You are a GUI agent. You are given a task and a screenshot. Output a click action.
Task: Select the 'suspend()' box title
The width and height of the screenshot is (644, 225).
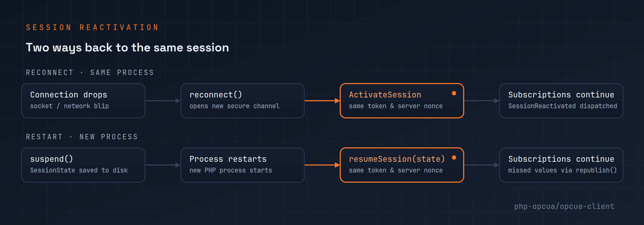pos(52,159)
